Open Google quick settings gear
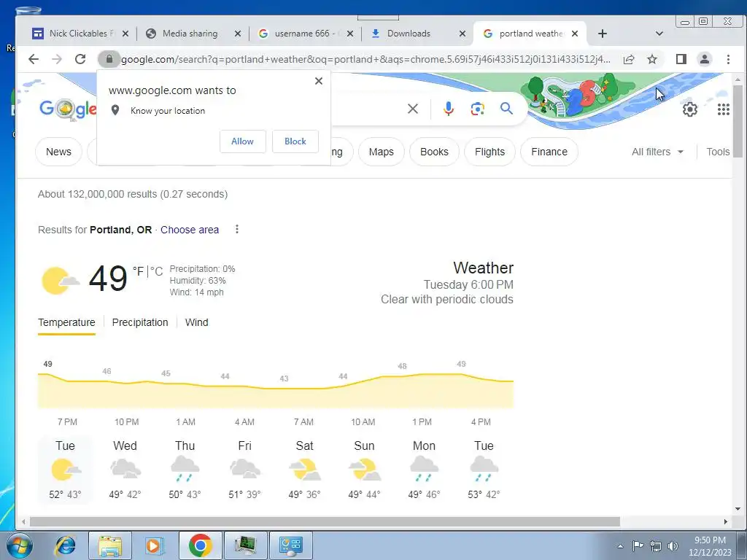This screenshot has width=747, height=560. 690,109
